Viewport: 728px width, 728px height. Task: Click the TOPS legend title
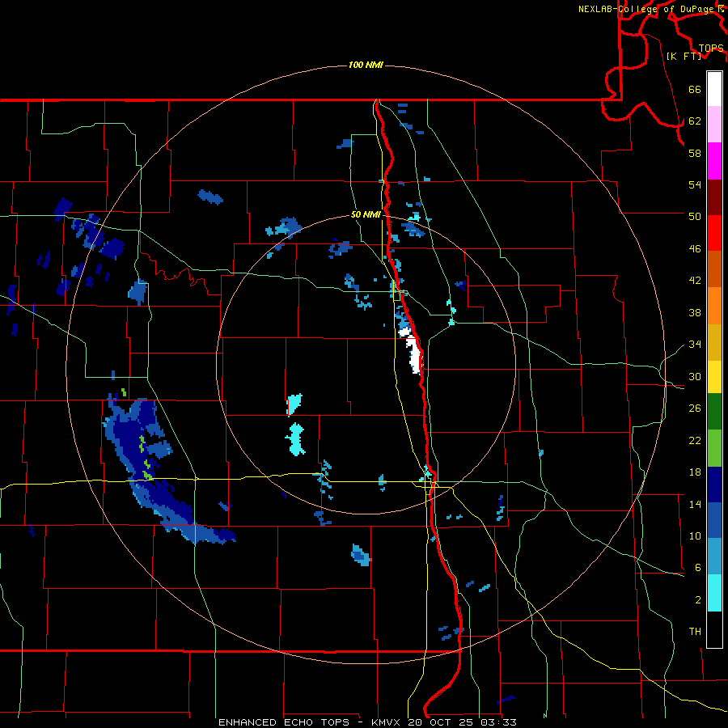[x=711, y=48]
